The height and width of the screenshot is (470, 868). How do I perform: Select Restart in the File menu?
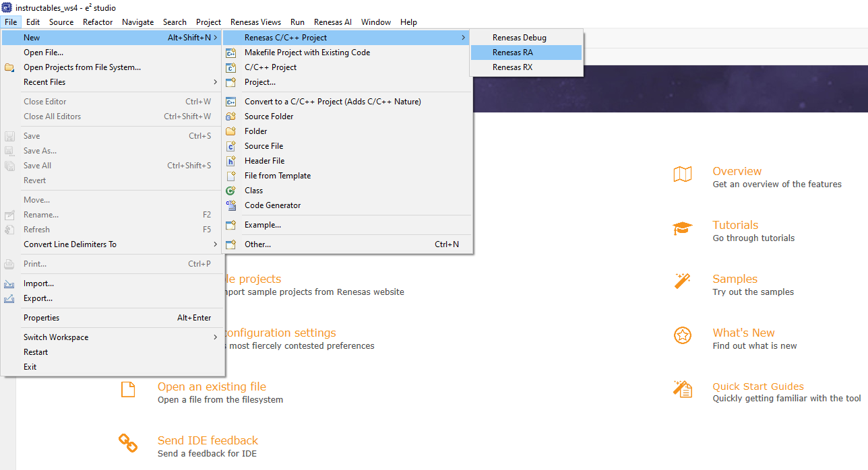112,352
